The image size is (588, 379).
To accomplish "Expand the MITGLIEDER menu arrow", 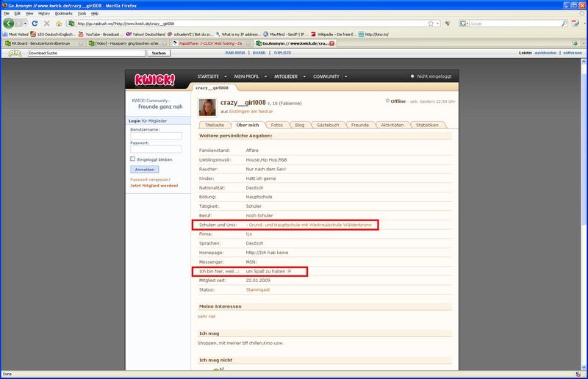I will pos(304,76).
